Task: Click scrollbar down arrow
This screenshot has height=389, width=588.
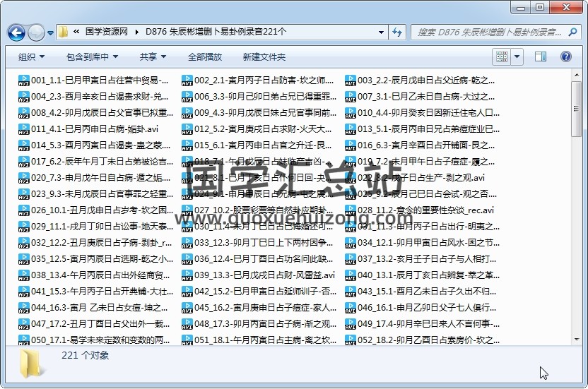Action: [577, 340]
